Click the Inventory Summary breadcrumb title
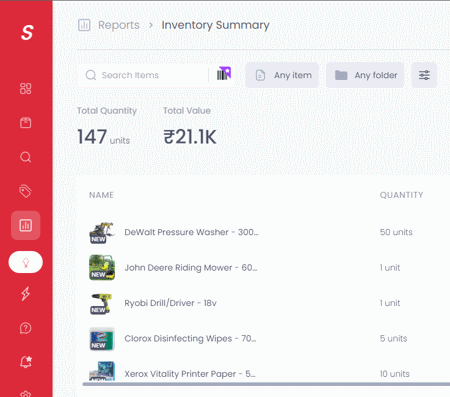The width and height of the screenshot is (450, 397). (215, 25)
